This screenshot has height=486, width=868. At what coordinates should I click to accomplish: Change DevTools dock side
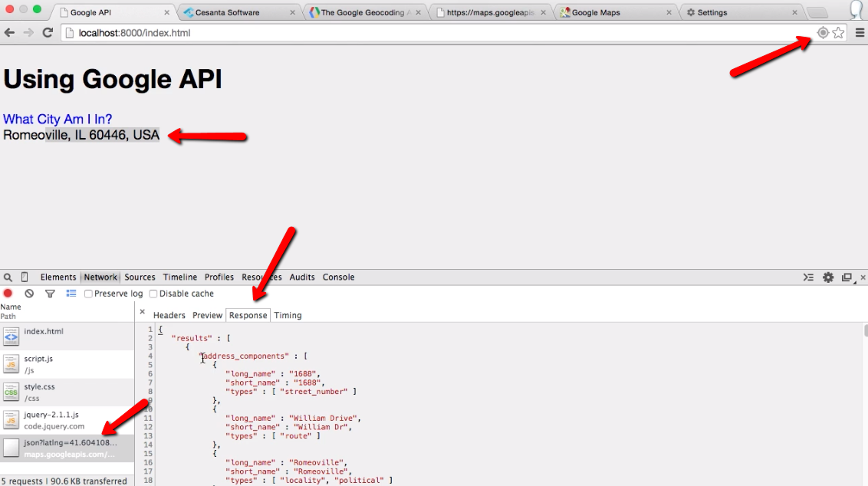click(x=847, y=277)
